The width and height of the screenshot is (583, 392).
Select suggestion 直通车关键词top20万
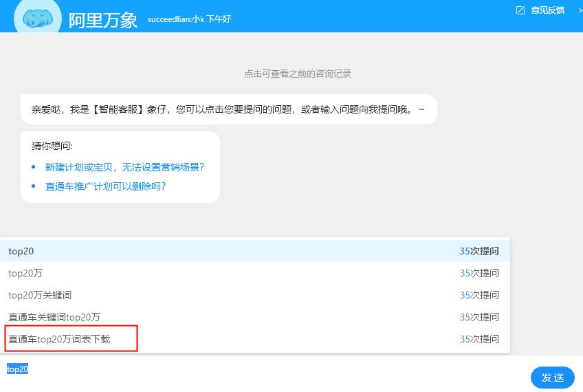[254, 317]
